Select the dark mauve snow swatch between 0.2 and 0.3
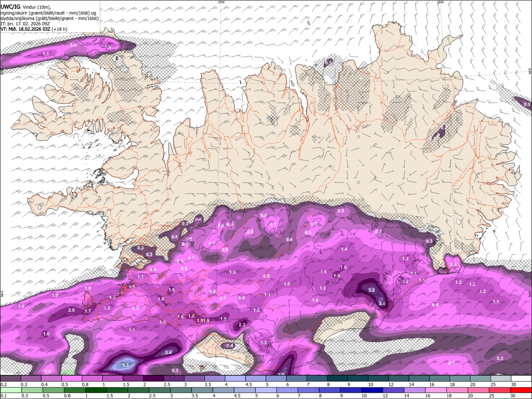The width and height of the screenshot is (532, 399). coord(10,379)
